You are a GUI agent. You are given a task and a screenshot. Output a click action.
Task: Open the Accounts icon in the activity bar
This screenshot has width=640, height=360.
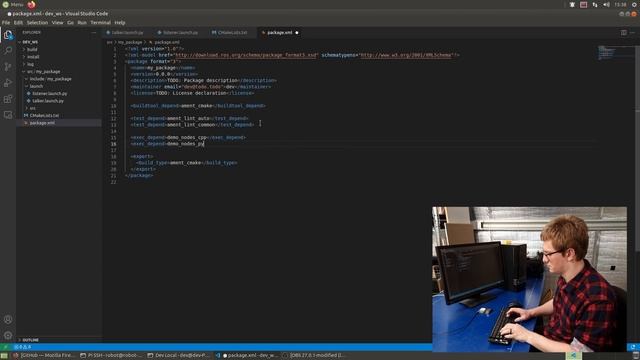click(x=8, y=320)
